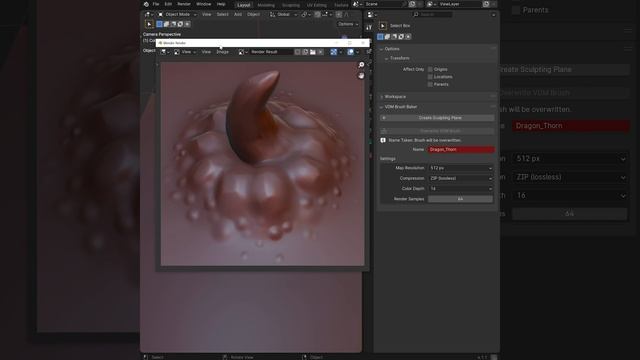Open the render window View mode dropdown
This screenshot has width=640, height=360.
[x=185, y=52]
